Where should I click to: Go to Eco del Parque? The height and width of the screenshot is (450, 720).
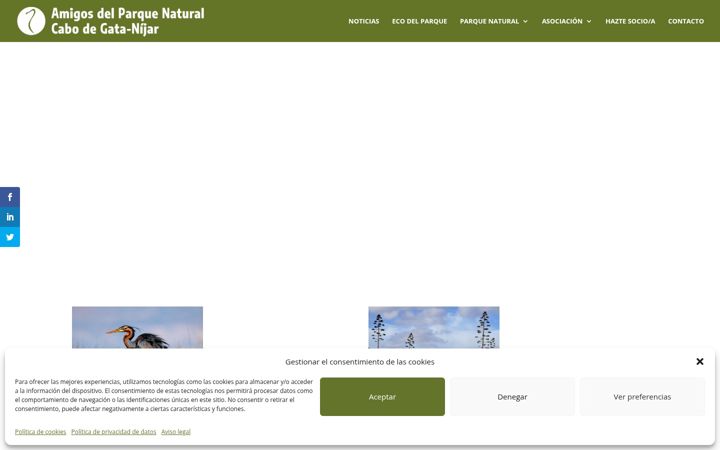coord(419,21)
